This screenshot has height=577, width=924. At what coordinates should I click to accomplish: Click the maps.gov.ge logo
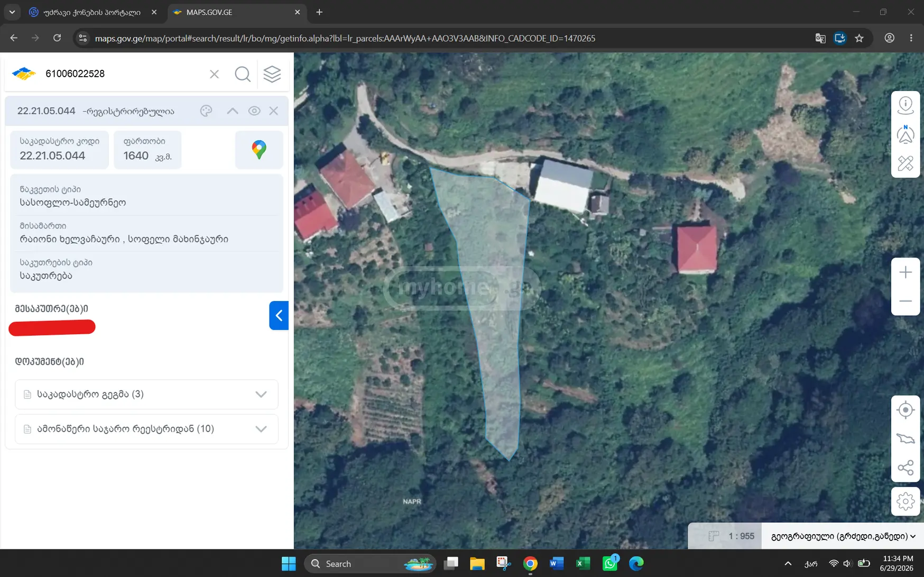(x=24, y=74)
